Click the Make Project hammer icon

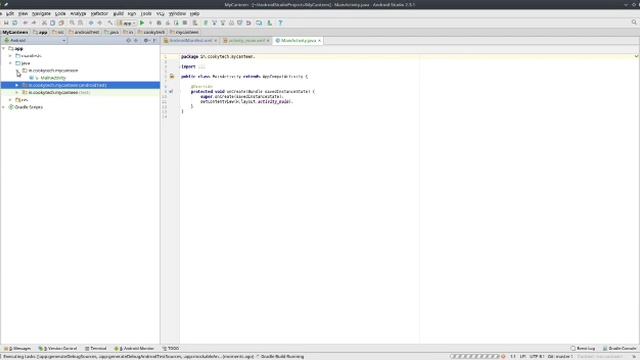(110, 23)
